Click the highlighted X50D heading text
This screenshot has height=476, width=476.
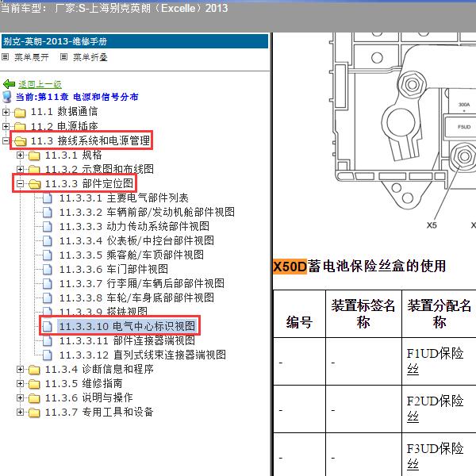(x=290, y=267)
